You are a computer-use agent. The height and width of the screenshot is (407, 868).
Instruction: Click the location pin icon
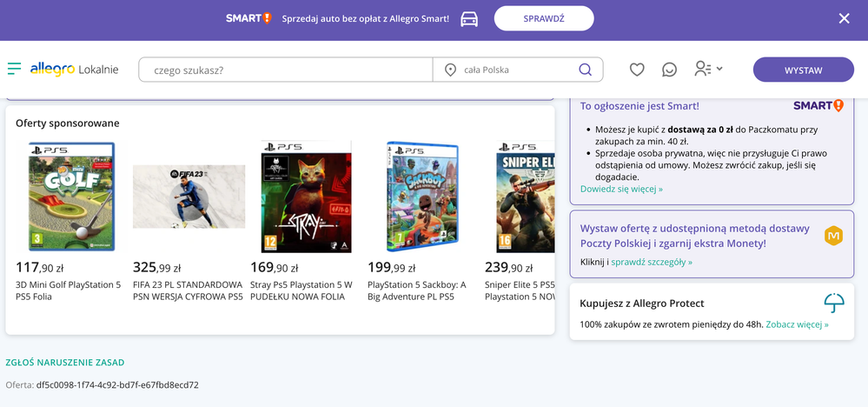pos(450,70)
